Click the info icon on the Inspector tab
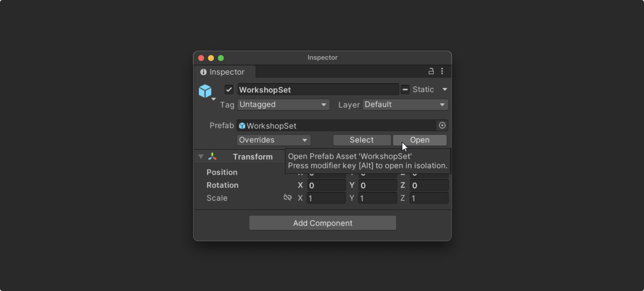The image size is (644, 291). 203,72
